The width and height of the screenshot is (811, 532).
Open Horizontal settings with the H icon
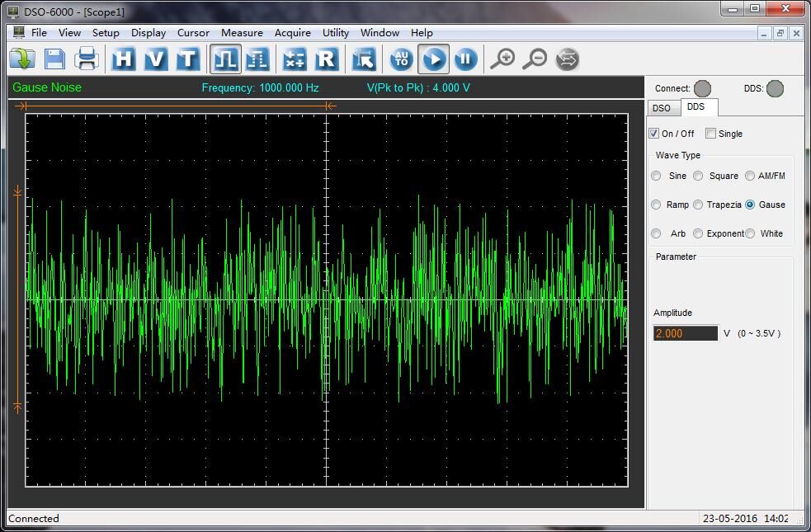coord(124,59)
